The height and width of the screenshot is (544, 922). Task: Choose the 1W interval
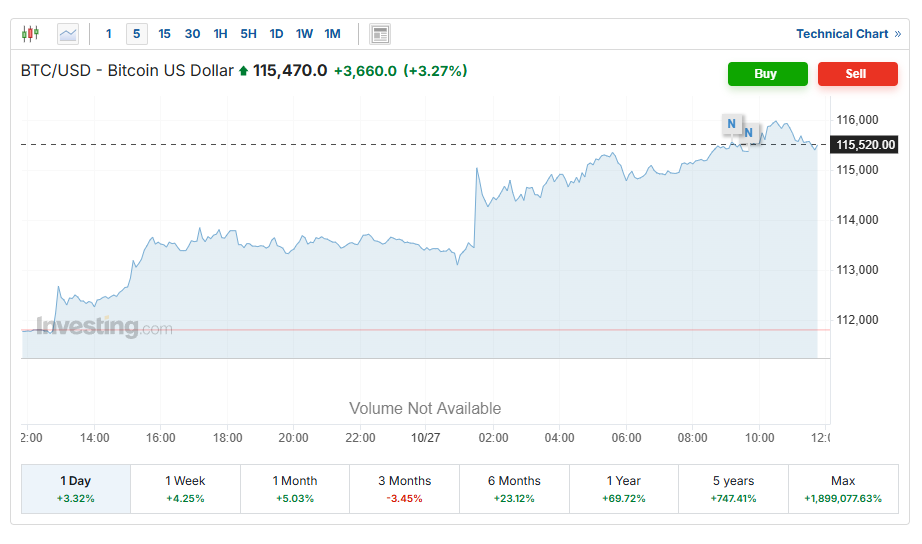(x=304, y=34)
